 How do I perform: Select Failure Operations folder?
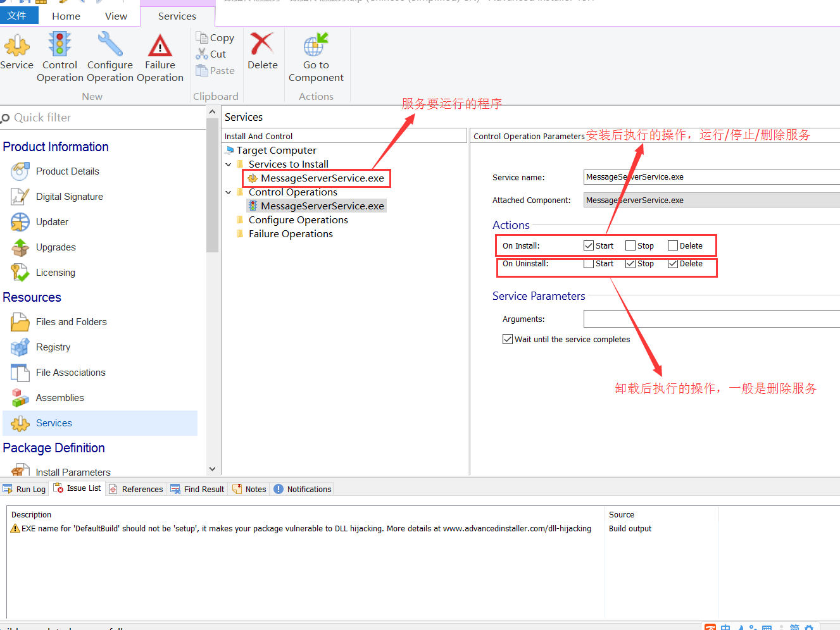tap(291, 234)
